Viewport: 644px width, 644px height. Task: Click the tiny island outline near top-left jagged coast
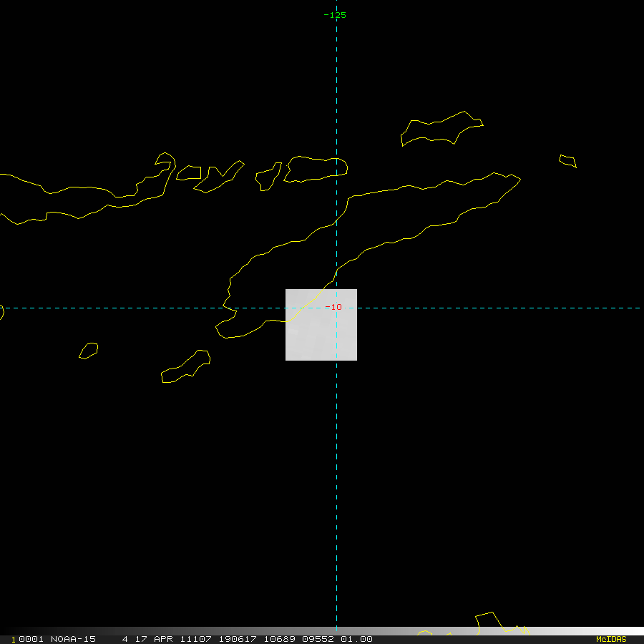[x=189, y=172]
